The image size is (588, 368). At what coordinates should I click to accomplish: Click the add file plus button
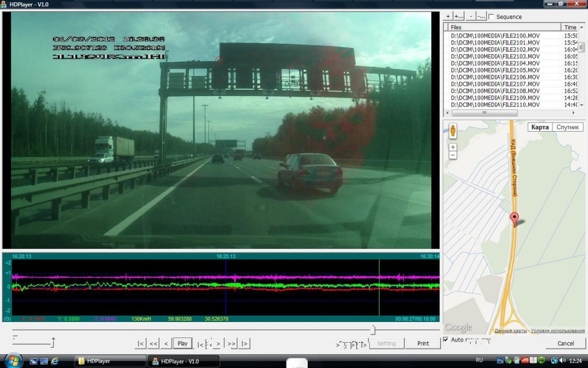tap(448, 17)
